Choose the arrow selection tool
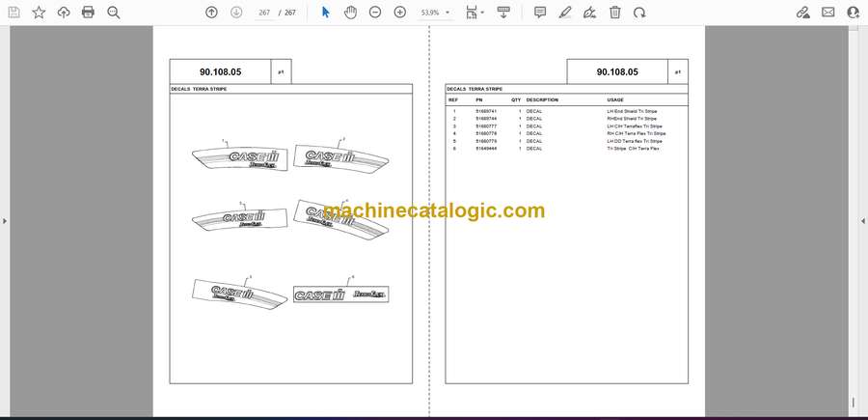 pos(326,13)
